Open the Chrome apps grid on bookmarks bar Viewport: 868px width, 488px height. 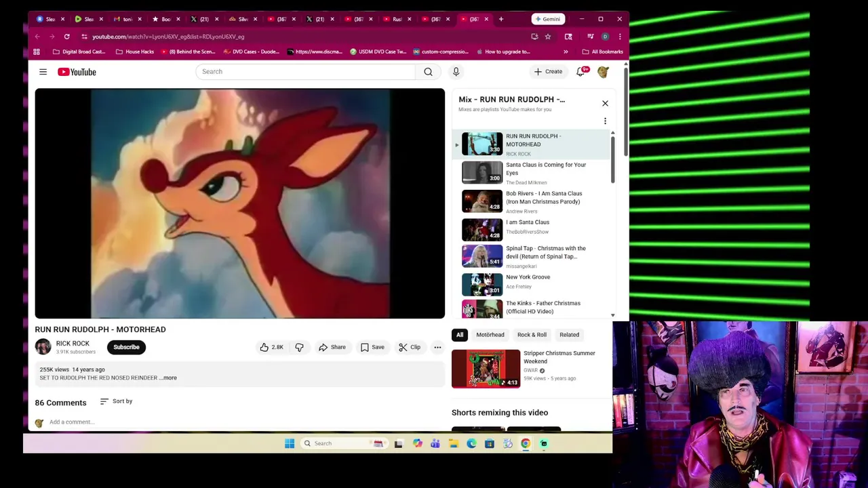coord(37,52)
